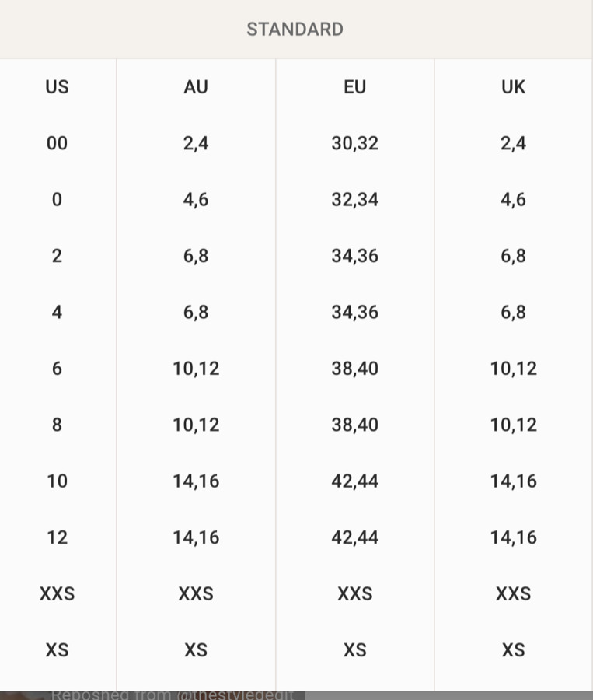Select the EU 32,34 cell
The height and width of the screenshot is (700, 593).
tap(354, 200)
